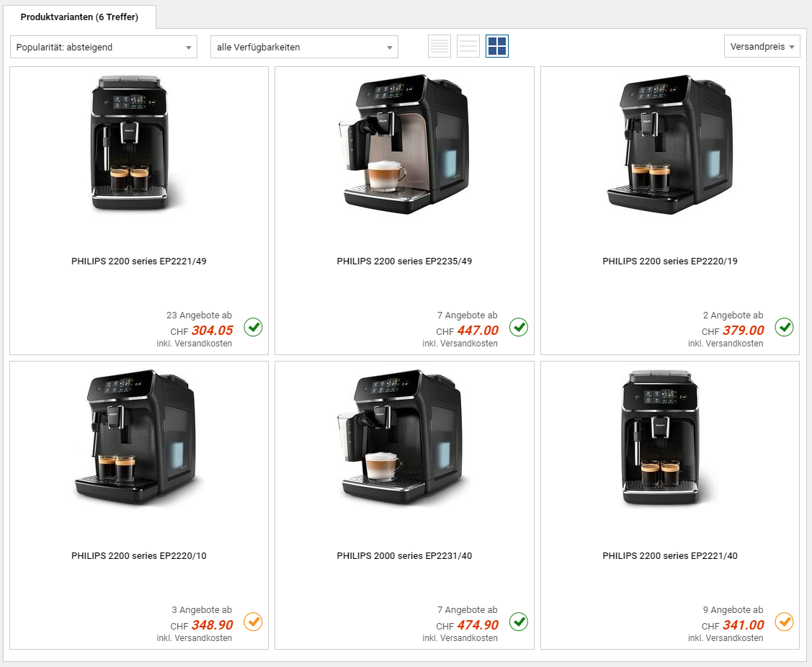Open the Popularität: absteigend sort dropdown
The width and height of the screenshot is (812, 667).
(x=104, y=47)
